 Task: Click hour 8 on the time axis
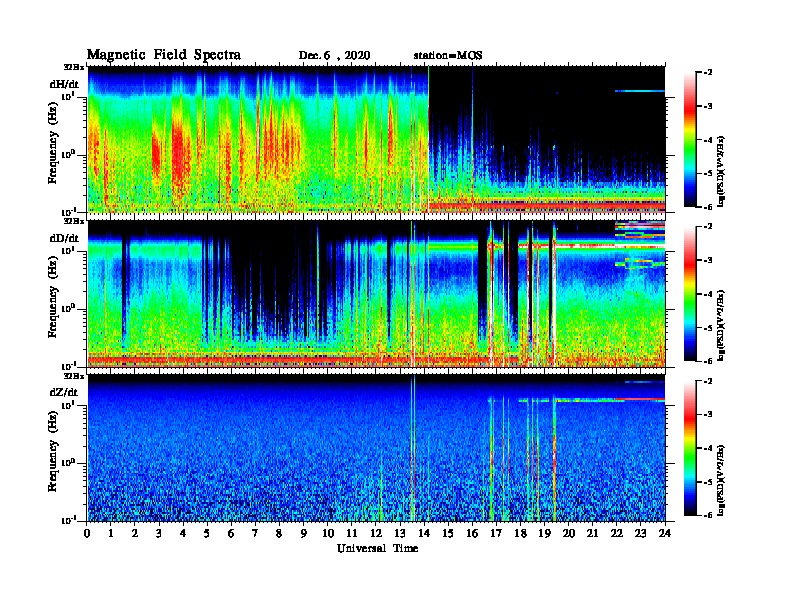point(279,533)
